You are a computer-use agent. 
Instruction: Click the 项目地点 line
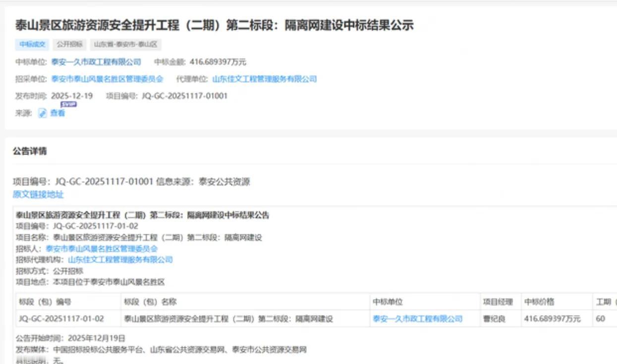click(90, 282)
